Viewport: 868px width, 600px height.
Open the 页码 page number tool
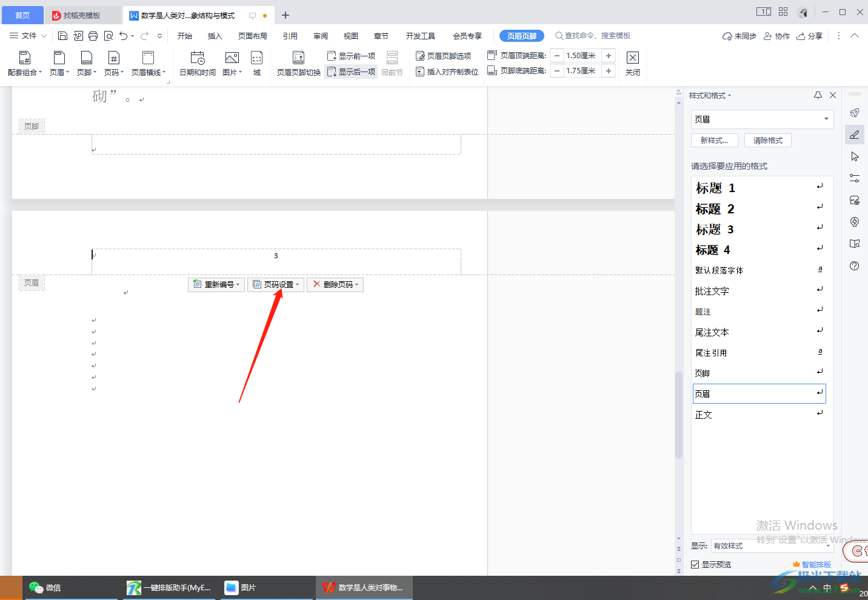114,64
